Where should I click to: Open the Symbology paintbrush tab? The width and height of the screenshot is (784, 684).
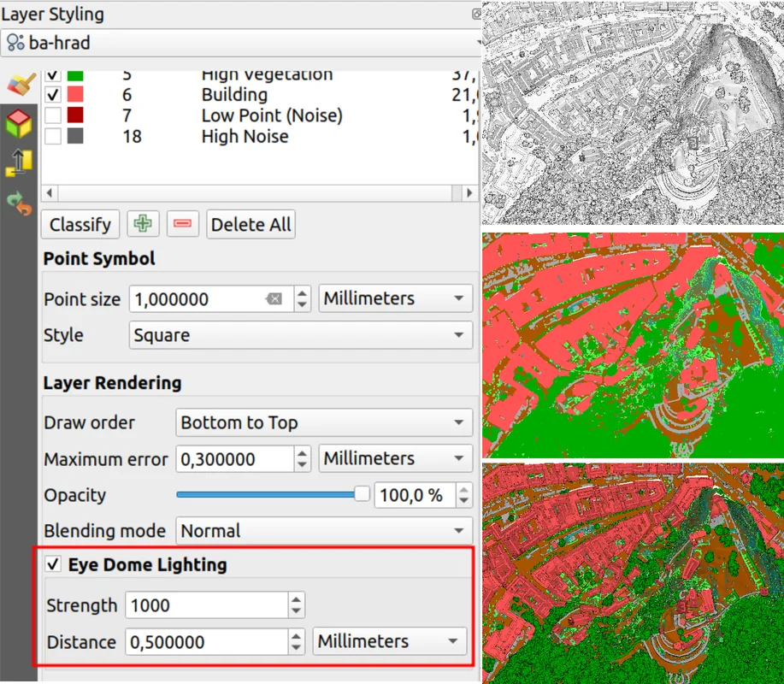pos(19,84)
